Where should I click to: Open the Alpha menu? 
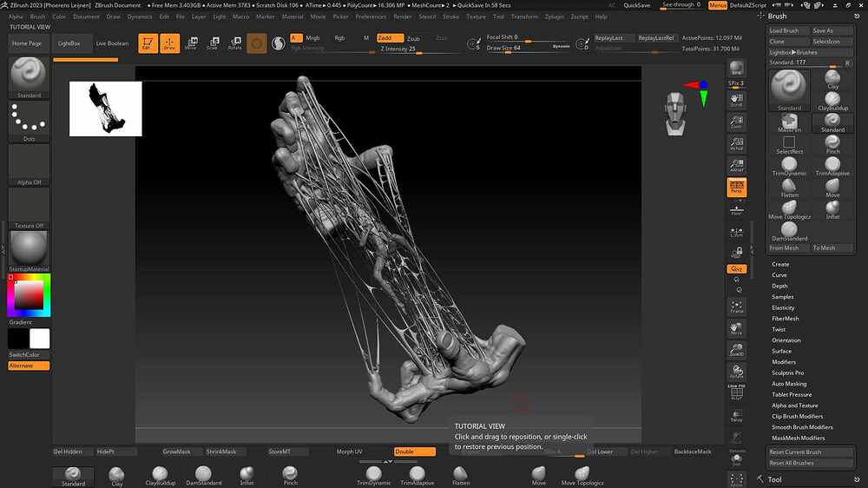(x=16, y=16)
